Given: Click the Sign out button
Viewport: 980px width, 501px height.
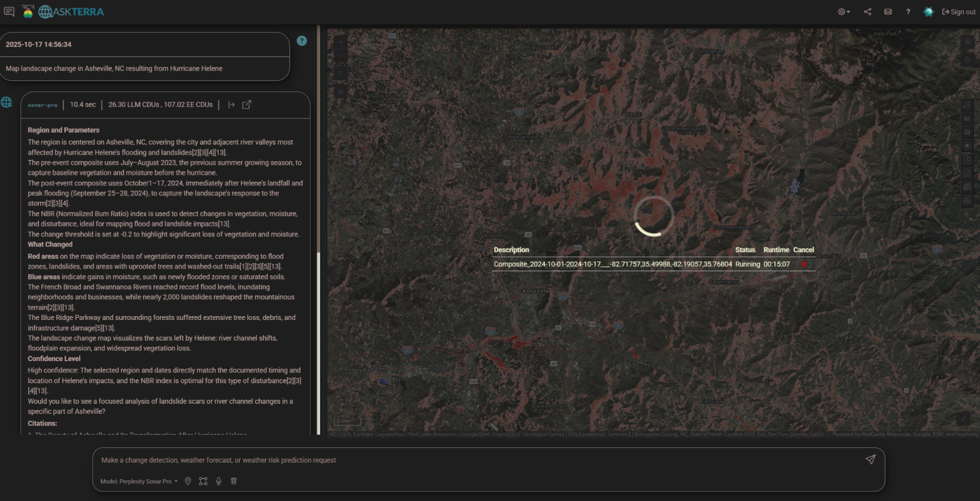Looking at the screenshot, I should tap(959, 12).
